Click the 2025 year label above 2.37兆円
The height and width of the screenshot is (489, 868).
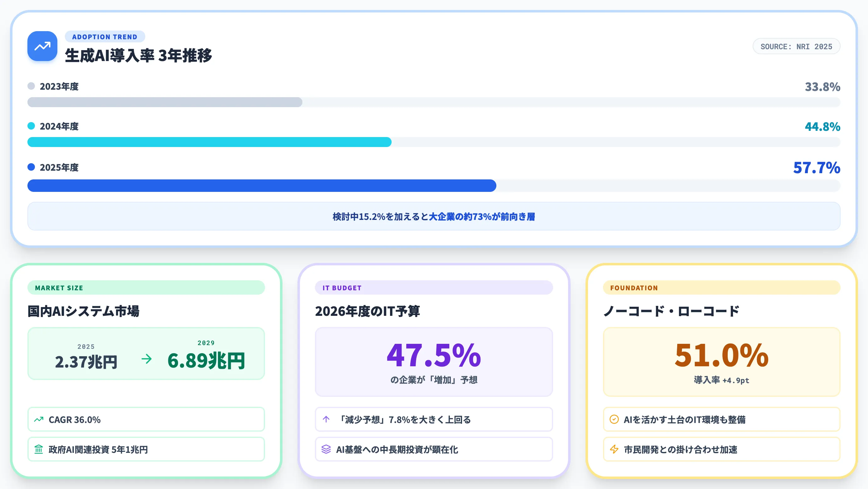(86, 347)
